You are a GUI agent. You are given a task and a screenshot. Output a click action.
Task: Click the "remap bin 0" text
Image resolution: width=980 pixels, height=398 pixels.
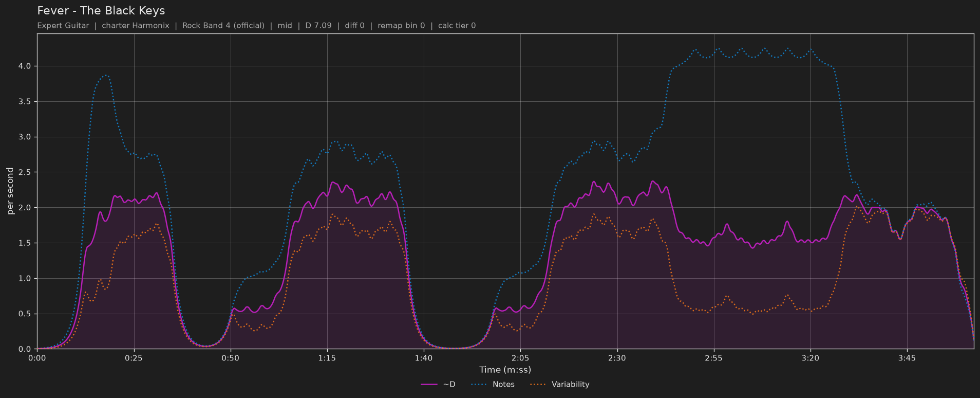coord(401,26)
